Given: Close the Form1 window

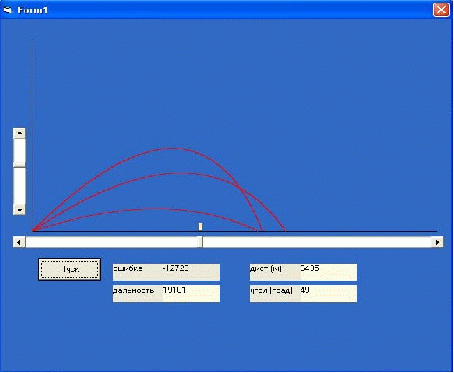Looking at the screenshot, I should 441,10.
